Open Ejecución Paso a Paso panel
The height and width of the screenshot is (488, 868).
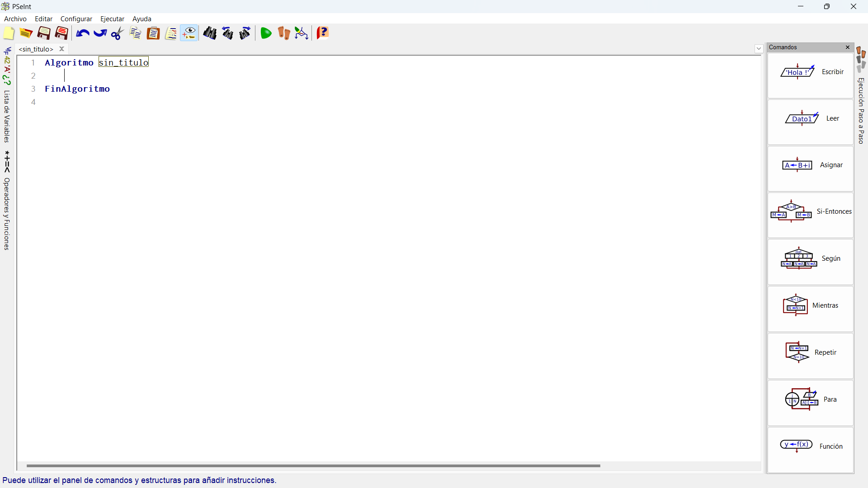click(x=861, y=110)
